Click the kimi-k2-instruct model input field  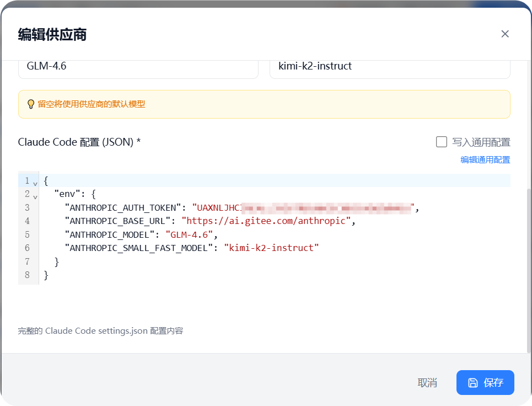click(x=390, y=69)
